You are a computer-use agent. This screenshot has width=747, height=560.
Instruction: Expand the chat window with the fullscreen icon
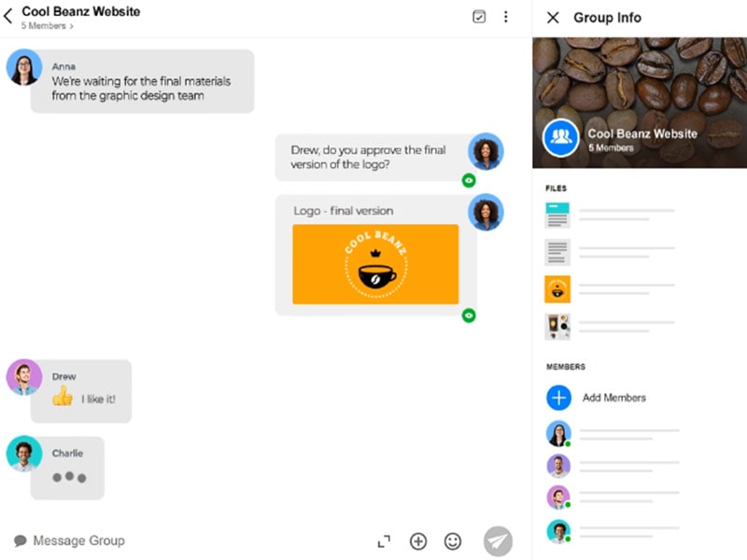pos(384,541)
